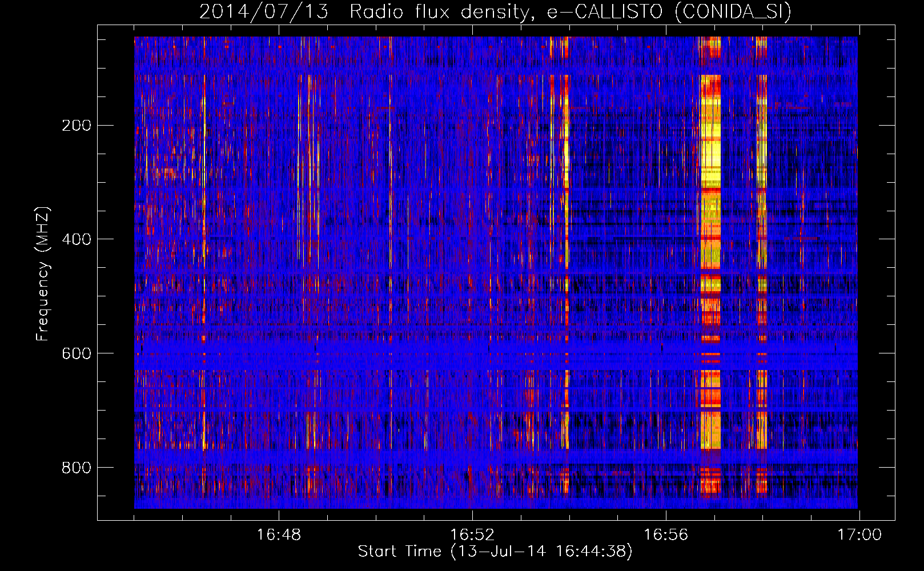Click the '16:48' time tick label

[279, 535]
